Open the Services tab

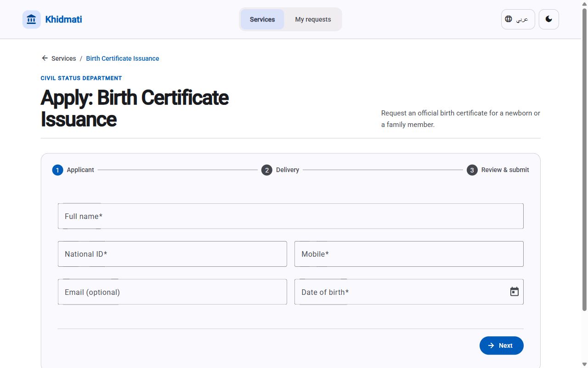pos(262,19)
